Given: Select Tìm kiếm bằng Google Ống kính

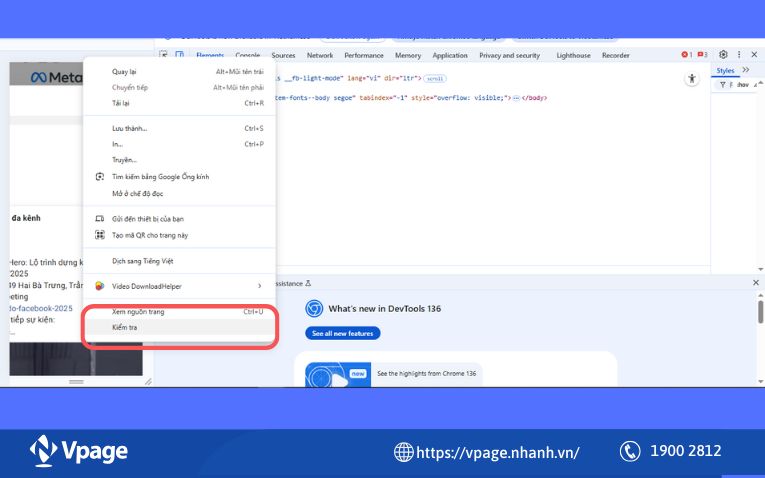Looking at the screenshot, I should pos(180,177).
